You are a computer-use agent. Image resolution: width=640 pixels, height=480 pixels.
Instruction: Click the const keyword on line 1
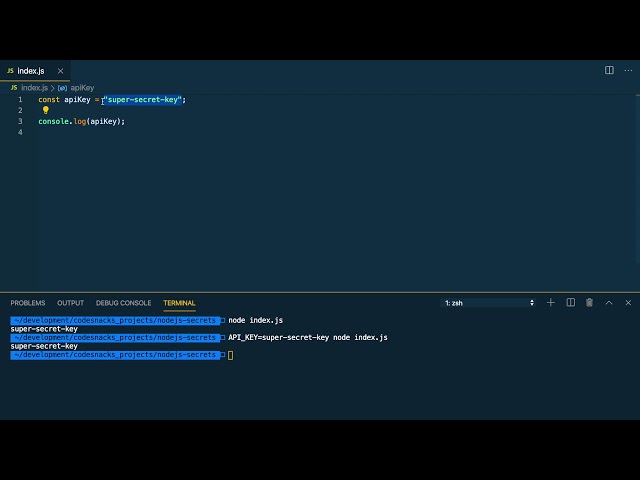pos(49,100)
